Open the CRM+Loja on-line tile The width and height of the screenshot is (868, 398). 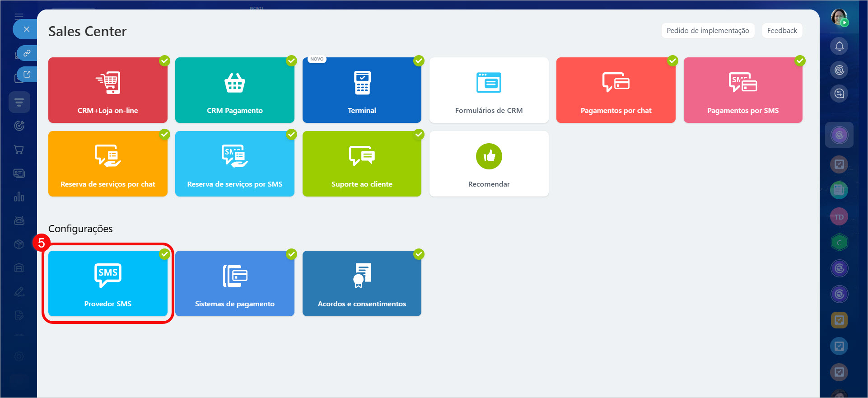coord(107,90)
